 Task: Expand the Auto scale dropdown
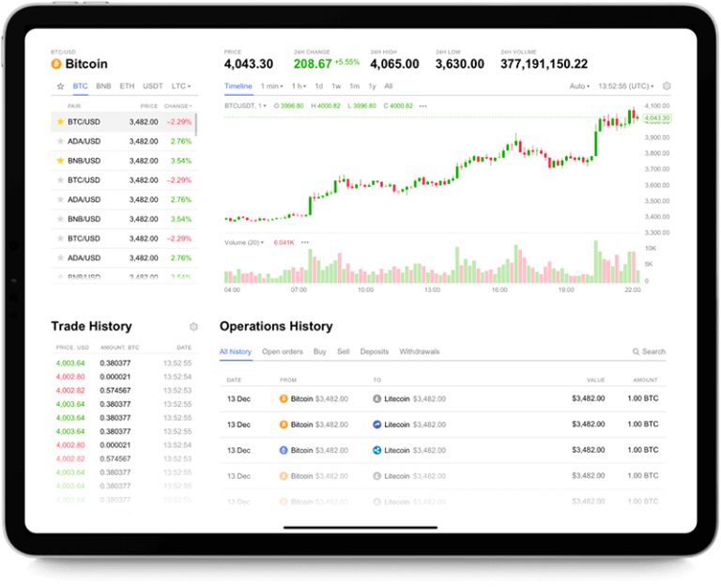579,86
